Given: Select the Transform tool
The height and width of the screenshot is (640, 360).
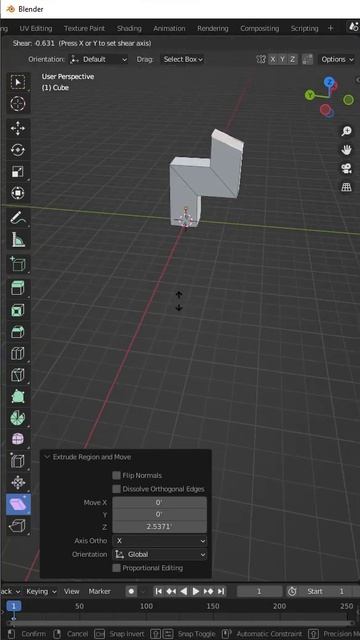Looking at the screenshot, I should pyautogui.click(x=18, y=192).
